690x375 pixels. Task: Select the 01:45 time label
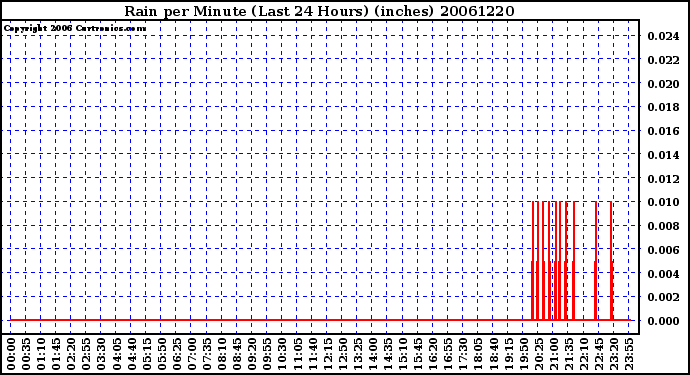pyautogui.click(x=56, y=354)
